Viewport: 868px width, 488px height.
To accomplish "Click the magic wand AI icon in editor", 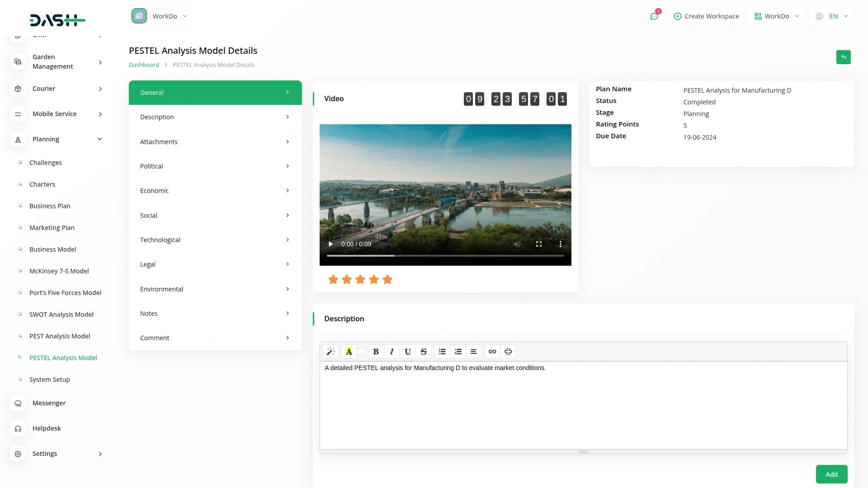I will click(330, 352).
